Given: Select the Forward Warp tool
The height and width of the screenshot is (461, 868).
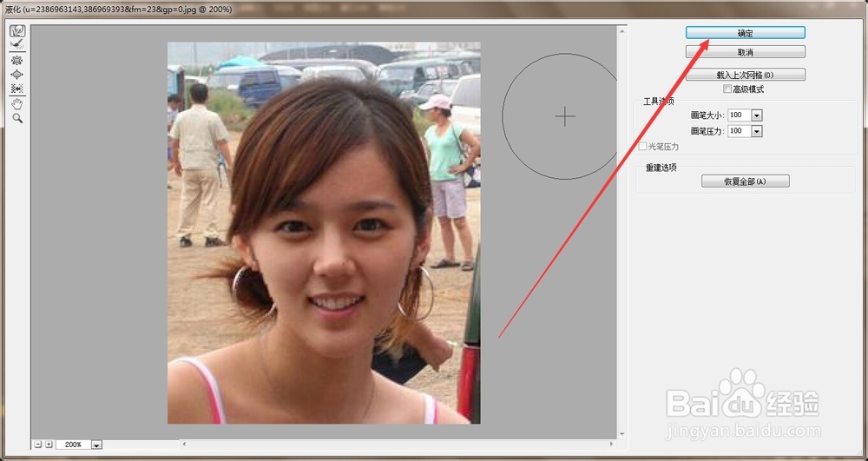Looking at the screenshot, I should (17, 31).
